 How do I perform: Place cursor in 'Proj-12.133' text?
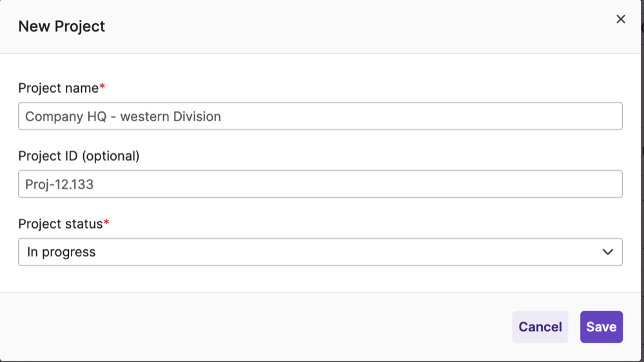[x=59, y=185]
